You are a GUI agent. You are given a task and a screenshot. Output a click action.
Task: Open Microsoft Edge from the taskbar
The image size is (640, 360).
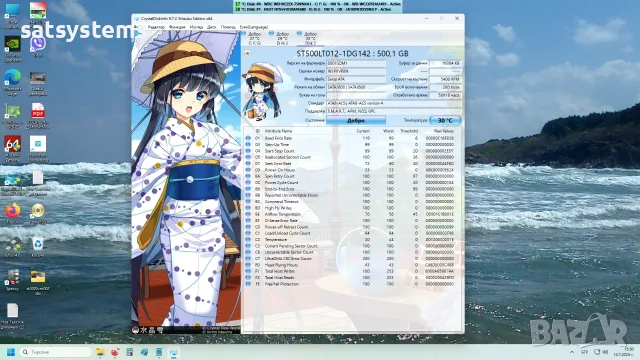point(144,352)
